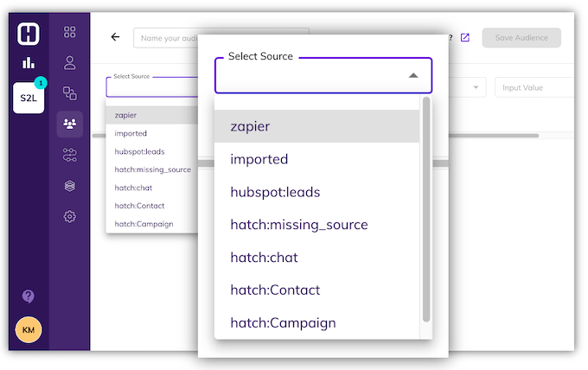588x370 pixels.
Task: Click the external link icon beside Save Audience
Action: coord(465,38)
